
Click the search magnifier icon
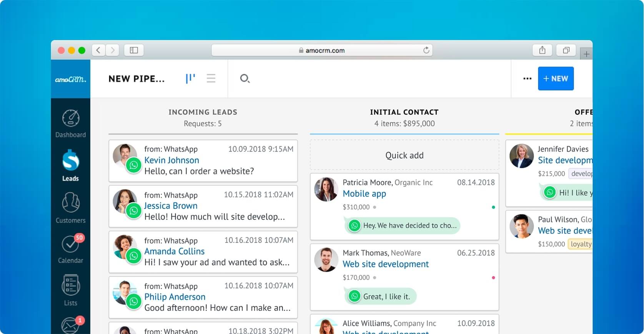(x=245, y=79)
